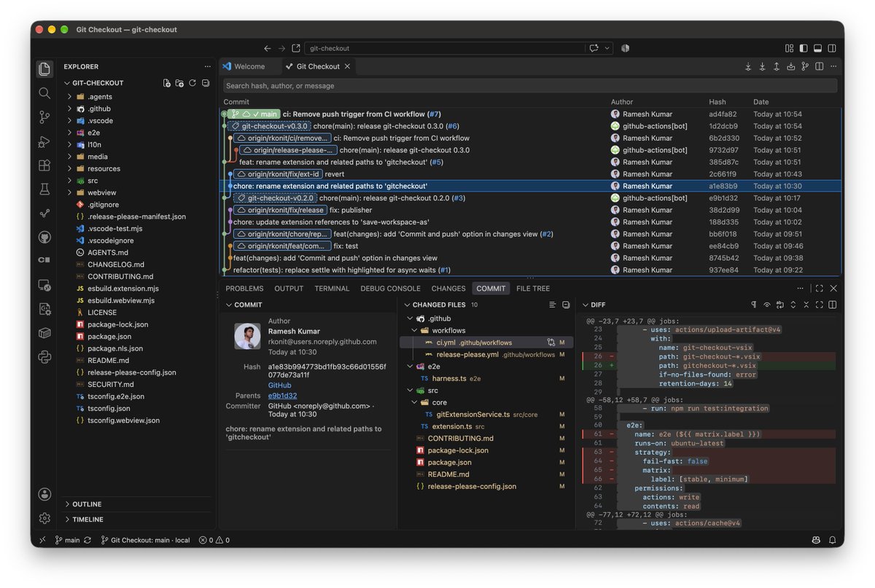Open the GitHub link in commit details
The height and width of the screenshot is (588, 875).
click(279, 385)
